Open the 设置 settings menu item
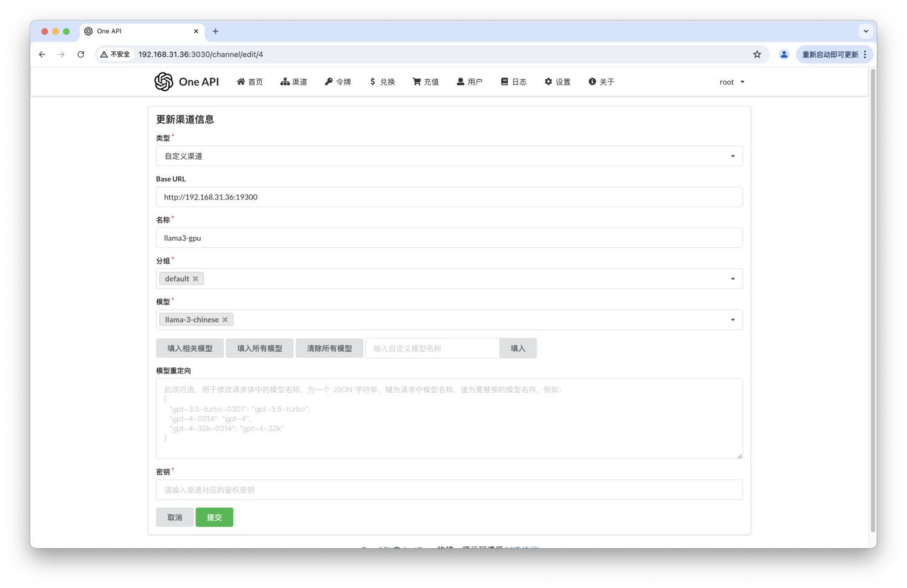This screenshot has width=907, height=588. 558,82
